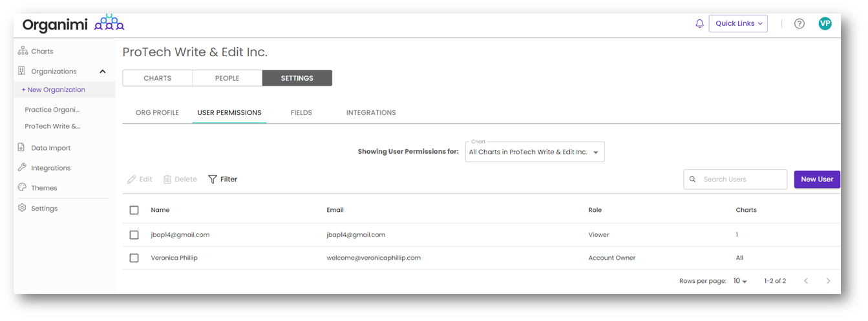Click the Charts sidebar icon
868x321 pixels.
(x=23, y=51)
